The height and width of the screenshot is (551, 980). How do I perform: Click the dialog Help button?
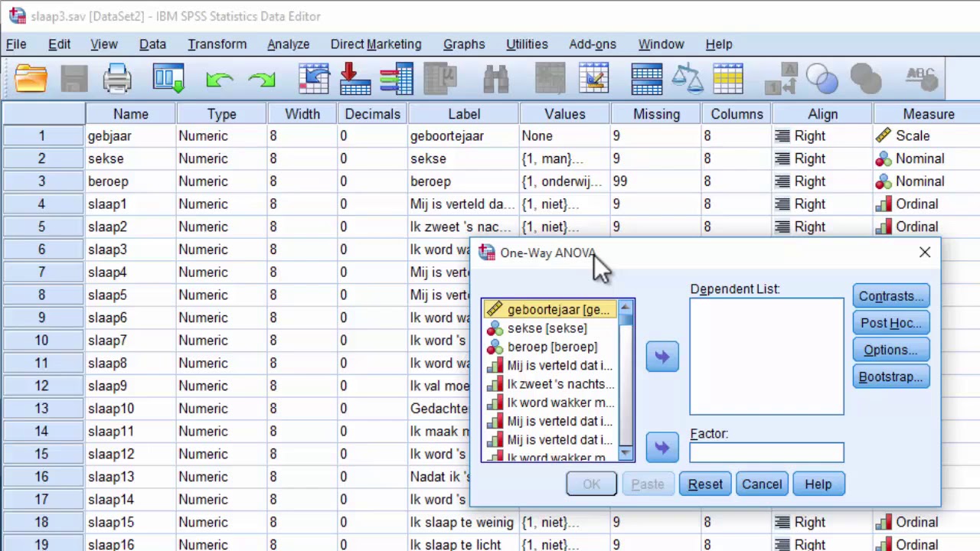tap(818, 484)
